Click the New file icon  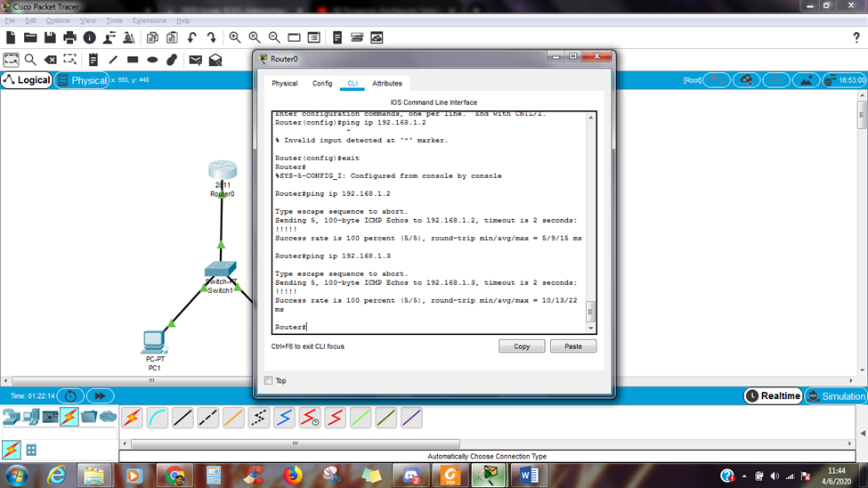tap(11, 37)
